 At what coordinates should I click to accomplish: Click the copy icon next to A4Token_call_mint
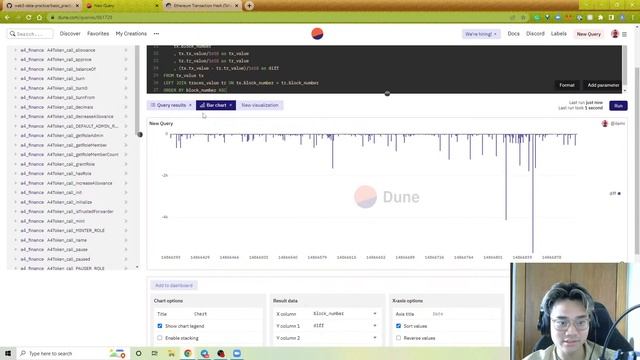click(x=126, y=221)
